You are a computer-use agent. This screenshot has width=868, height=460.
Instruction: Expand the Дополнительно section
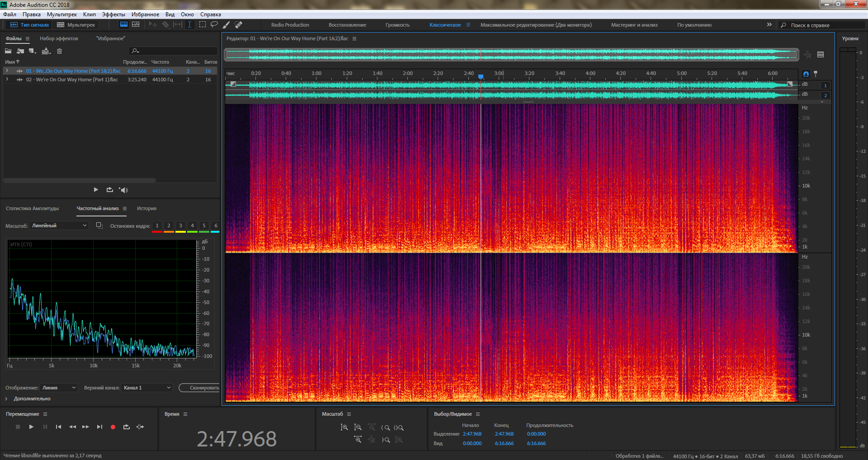tap(7, 399)
